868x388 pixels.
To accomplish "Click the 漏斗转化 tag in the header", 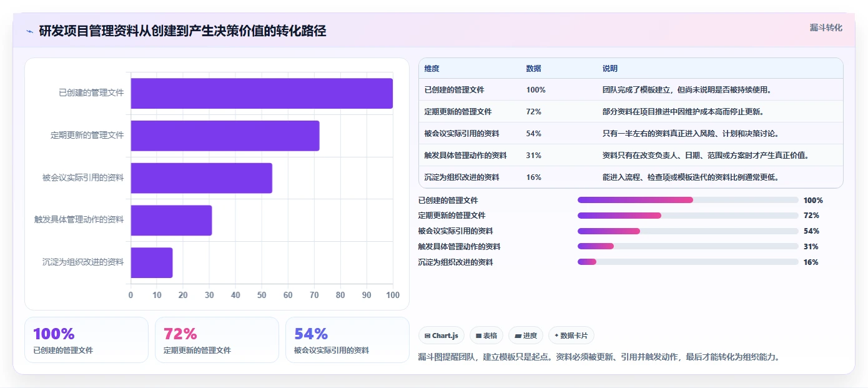I will coord(826,27).
